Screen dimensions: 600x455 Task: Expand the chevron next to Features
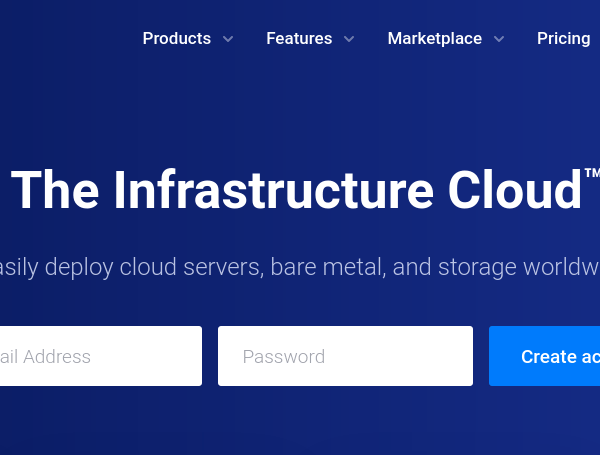(x=349, y=39)
